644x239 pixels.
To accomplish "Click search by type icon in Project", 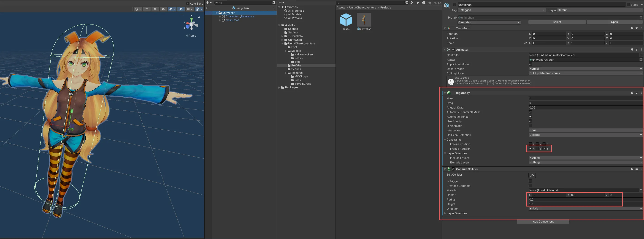I will [412, 3].
